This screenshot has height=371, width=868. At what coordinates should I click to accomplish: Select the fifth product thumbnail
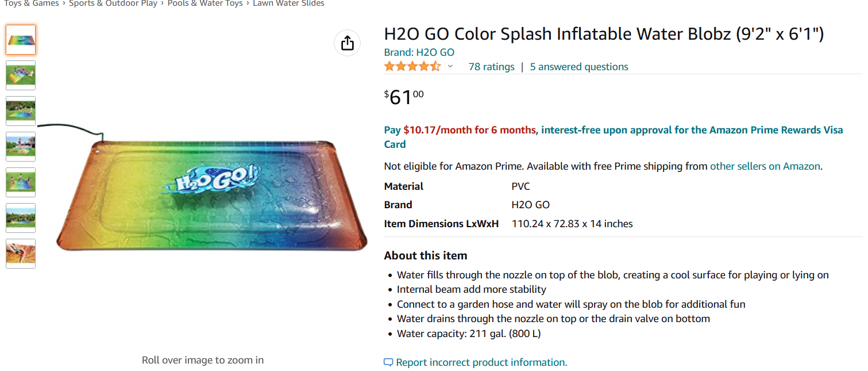click(x=21, y=182)
